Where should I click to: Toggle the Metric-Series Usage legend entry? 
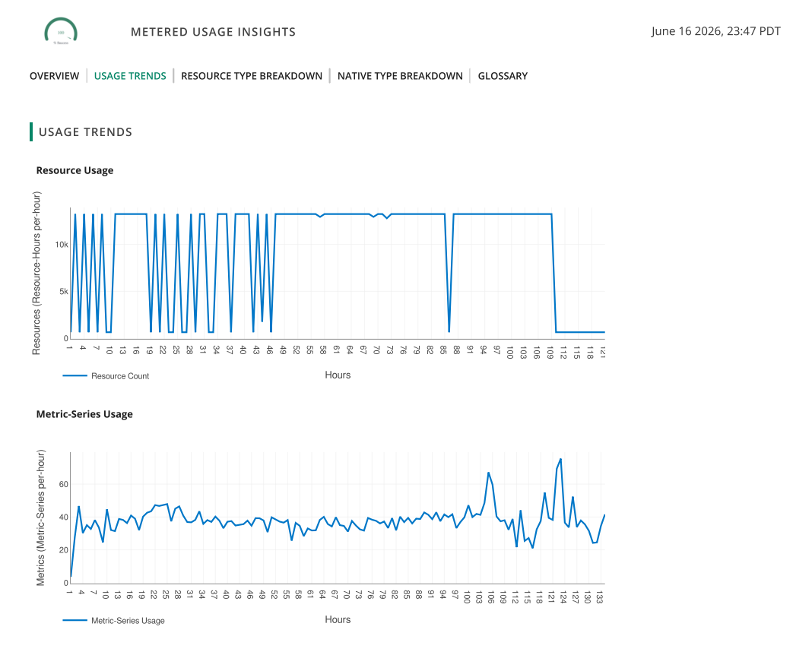point(128,620)
